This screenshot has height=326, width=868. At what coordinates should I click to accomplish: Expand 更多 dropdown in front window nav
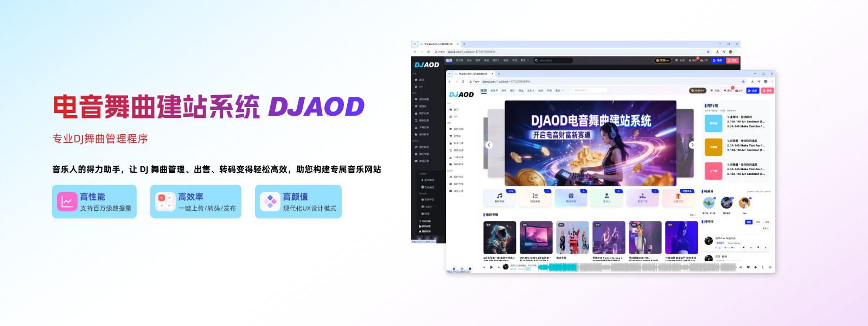[x=560, y=90]
